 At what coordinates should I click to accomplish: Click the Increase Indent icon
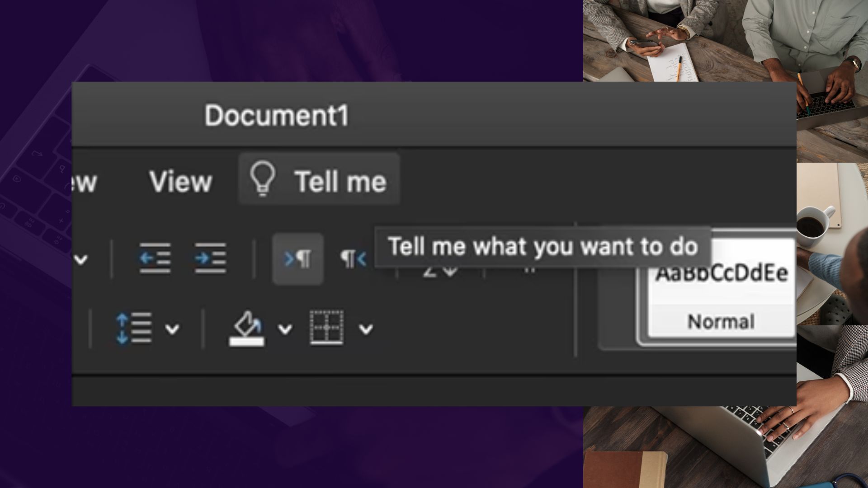(x=210, y=258)
